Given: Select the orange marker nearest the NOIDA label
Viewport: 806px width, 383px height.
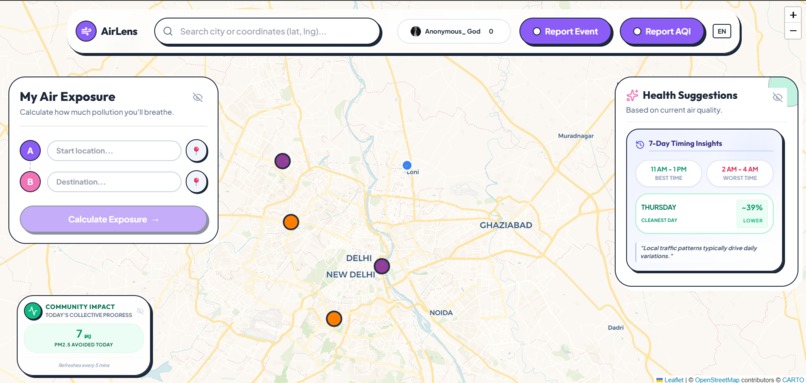Looking at the screenshot, I should pos(334,319).
